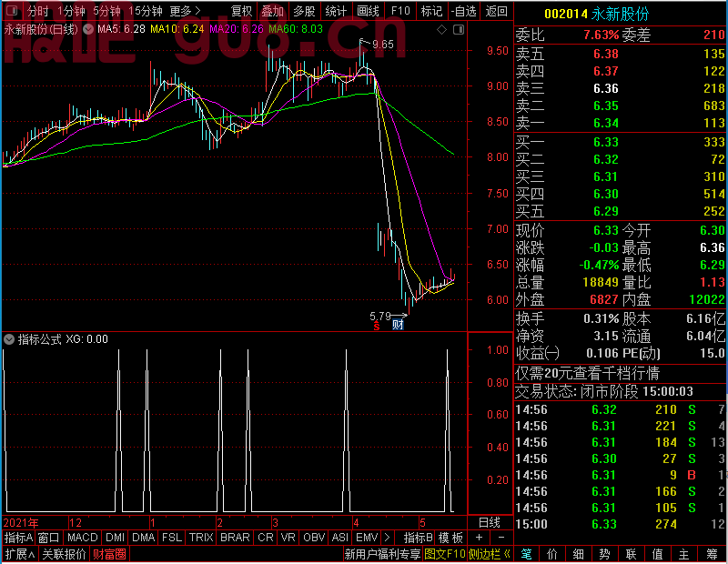The width and height of the screenshot is (728, 564).
Task: Open the 更多 periods menu
Action: click(x=185, y=11)
